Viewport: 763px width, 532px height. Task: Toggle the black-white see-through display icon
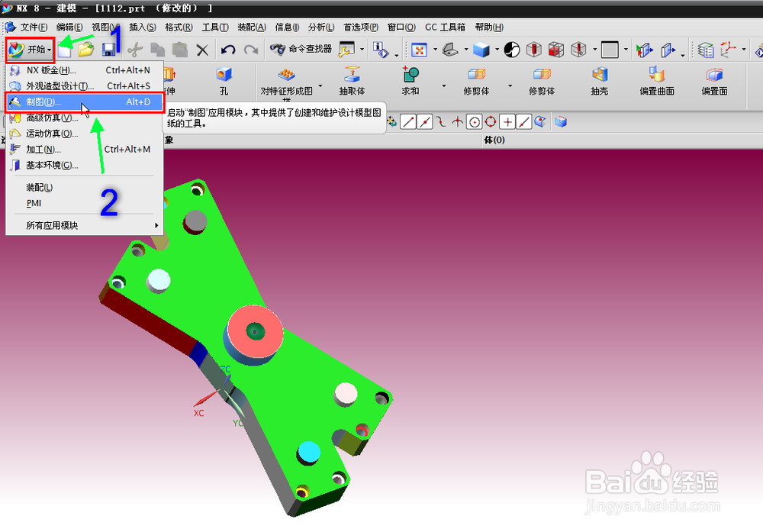coord(512,50)
